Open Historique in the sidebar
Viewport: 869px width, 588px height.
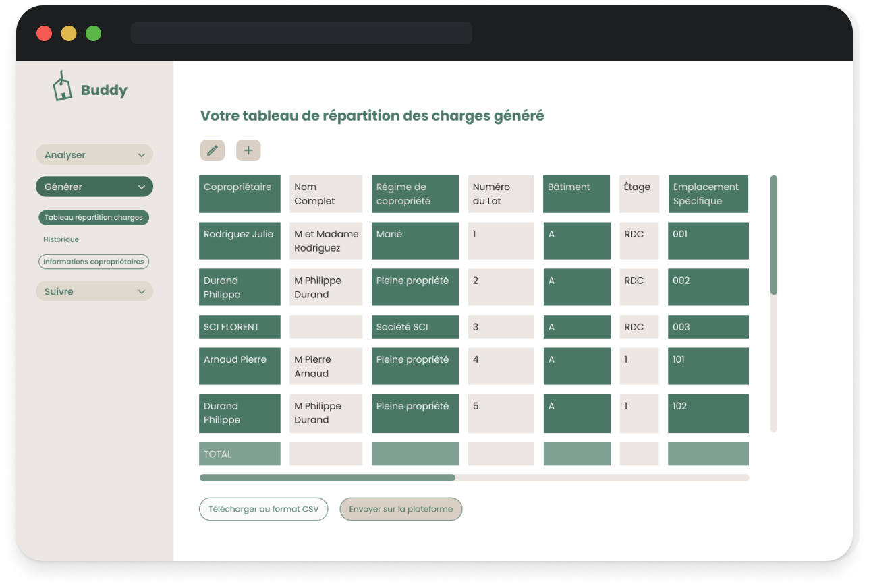(x=61, y=239)
